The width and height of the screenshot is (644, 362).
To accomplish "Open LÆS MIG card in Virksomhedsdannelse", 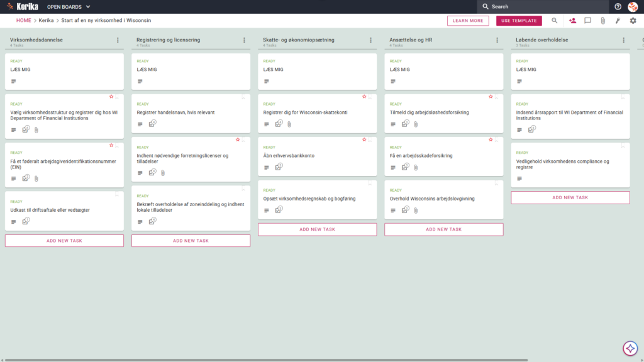I will (x=64, y=72).
